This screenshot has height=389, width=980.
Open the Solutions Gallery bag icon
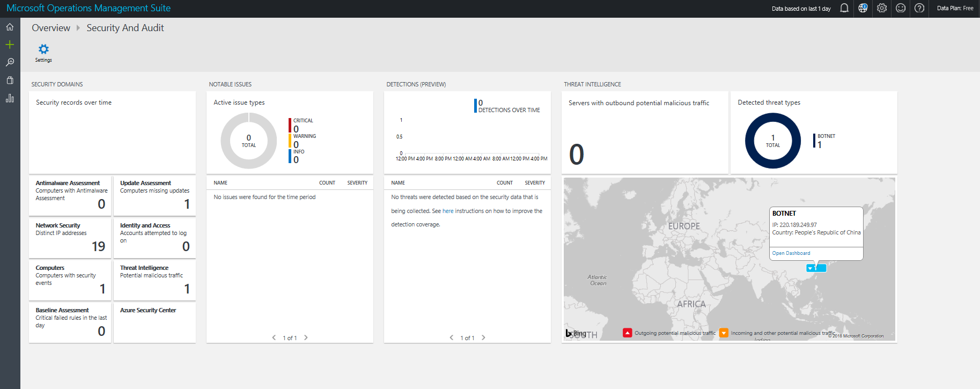point(10,80)
